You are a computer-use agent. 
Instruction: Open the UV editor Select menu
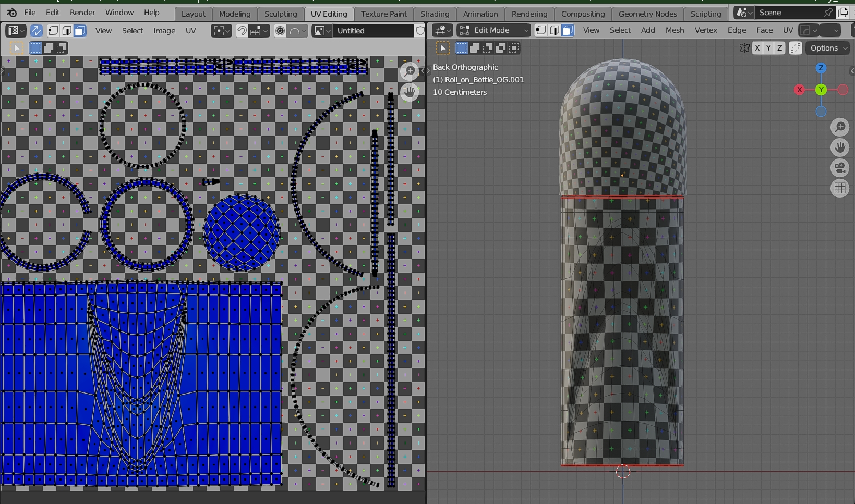133,31
